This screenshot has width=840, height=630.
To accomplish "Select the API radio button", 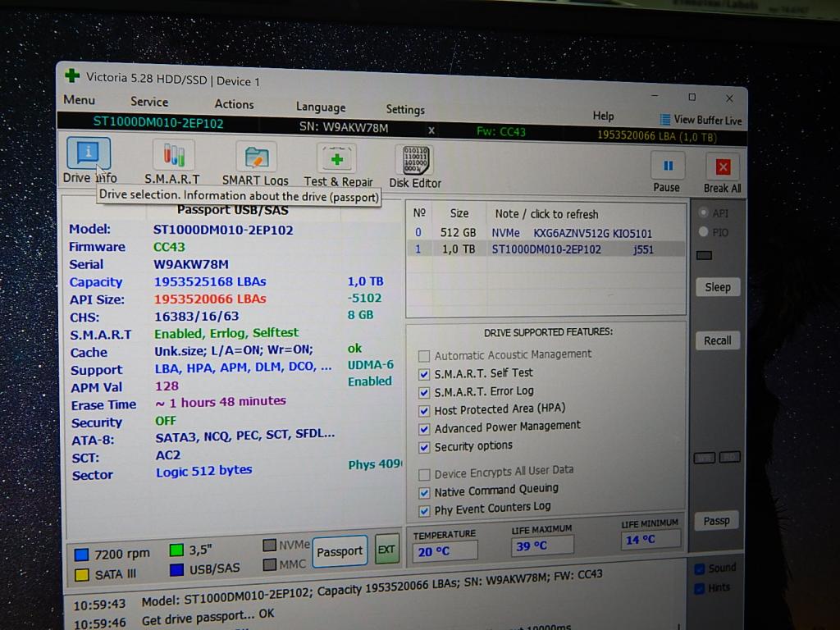I will coord(703,212).
